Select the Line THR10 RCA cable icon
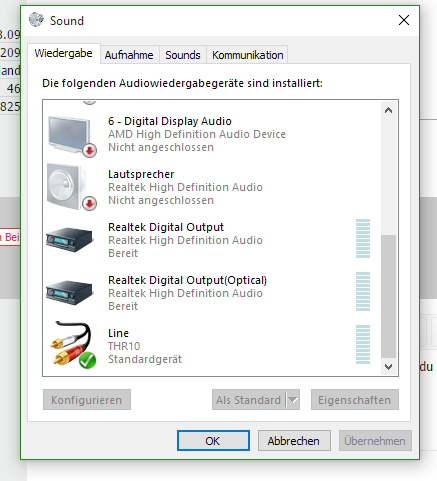This screenshot has height=481, width=437. coord(73,345)
